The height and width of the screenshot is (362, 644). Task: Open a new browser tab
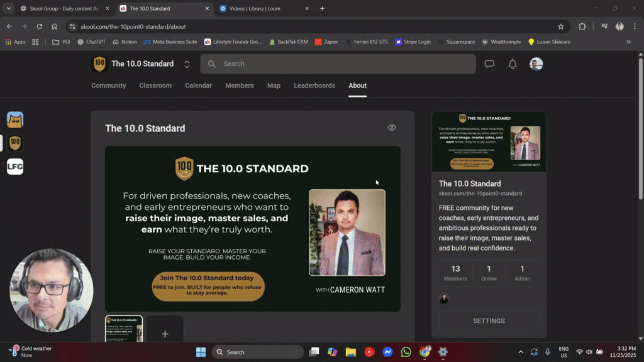click(322, 8)
